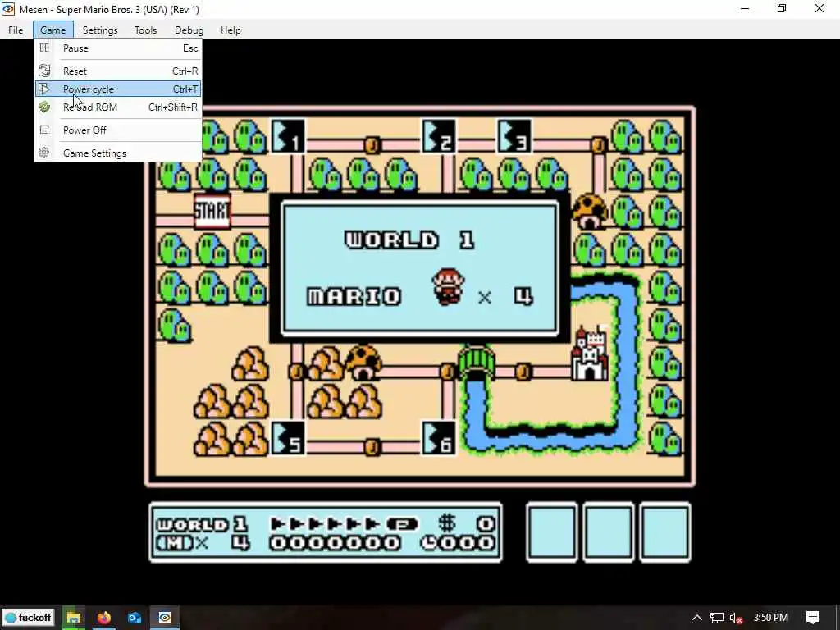Open the notification center icon

813,618
